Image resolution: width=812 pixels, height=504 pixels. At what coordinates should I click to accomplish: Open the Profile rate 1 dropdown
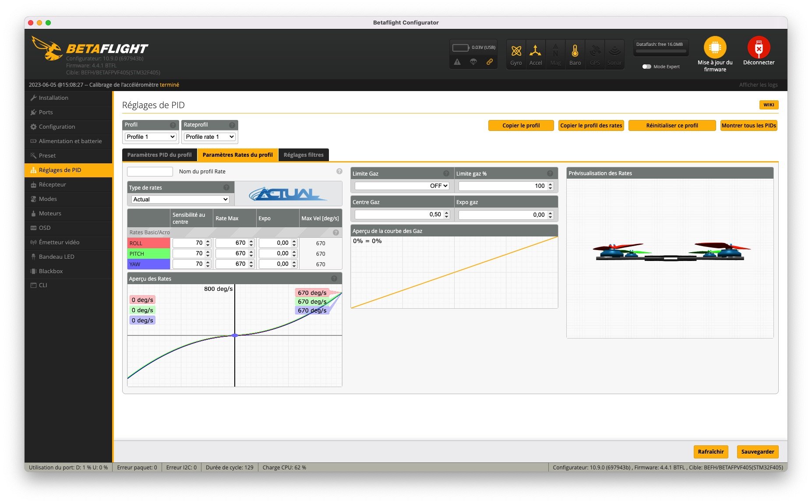[x=210, y=137]
